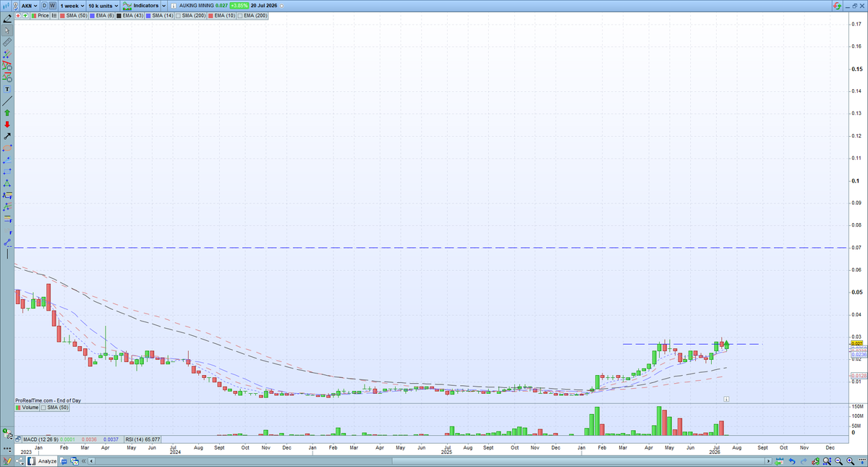Switch to weekly timeframe with W button
The image size is (868, 467).
point(53,5)
